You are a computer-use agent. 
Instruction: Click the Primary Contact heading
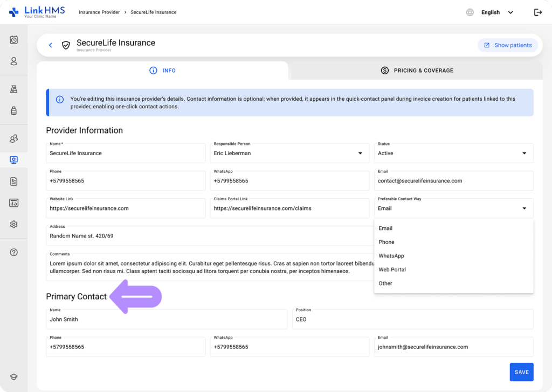[77, 296]
